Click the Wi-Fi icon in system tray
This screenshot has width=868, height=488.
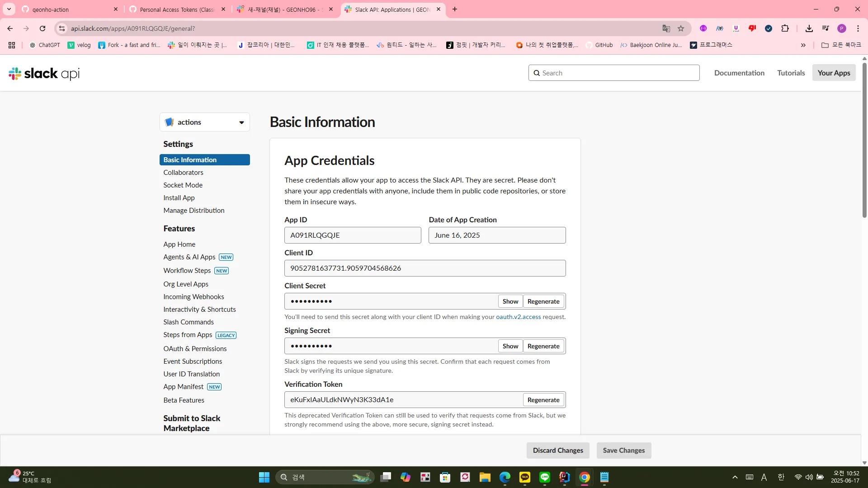798,477
